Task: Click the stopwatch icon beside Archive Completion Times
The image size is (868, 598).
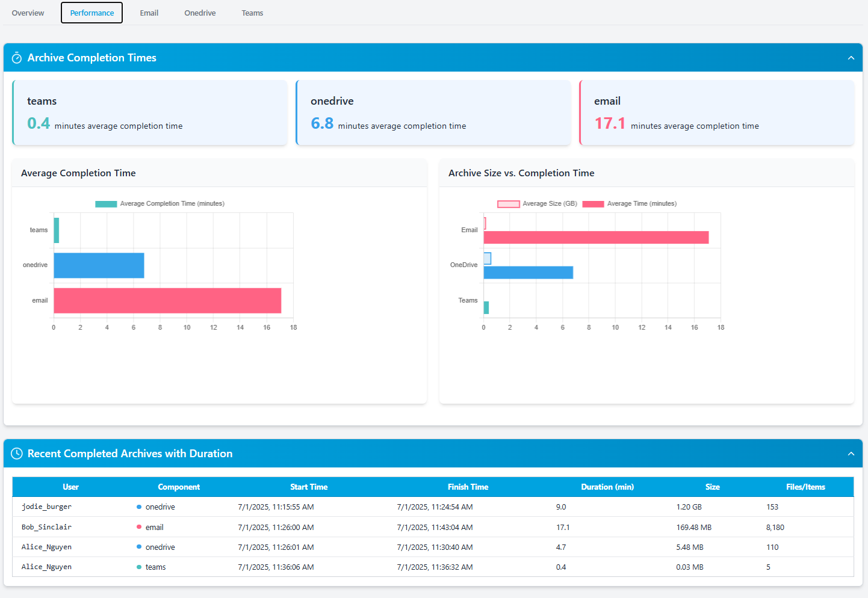Action: tap(17, 58)
